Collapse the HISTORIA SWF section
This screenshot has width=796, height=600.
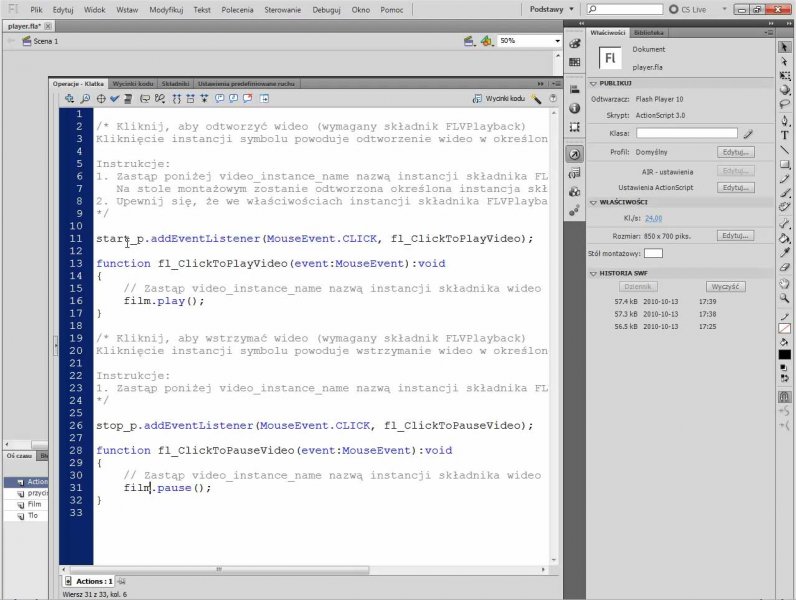594,272
